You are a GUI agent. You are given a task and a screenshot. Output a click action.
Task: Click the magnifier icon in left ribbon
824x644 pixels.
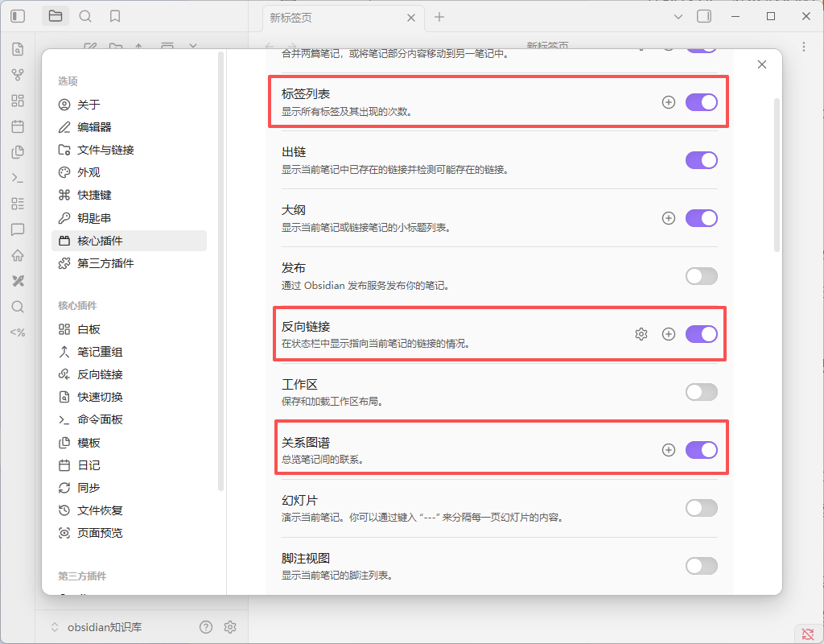18,307
